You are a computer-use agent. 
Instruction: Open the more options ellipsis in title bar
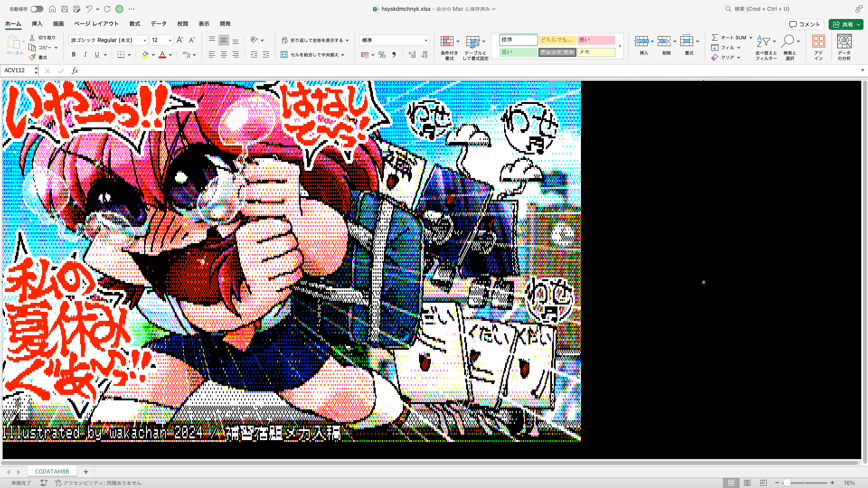pyautogui.click(x=132, y=9)
